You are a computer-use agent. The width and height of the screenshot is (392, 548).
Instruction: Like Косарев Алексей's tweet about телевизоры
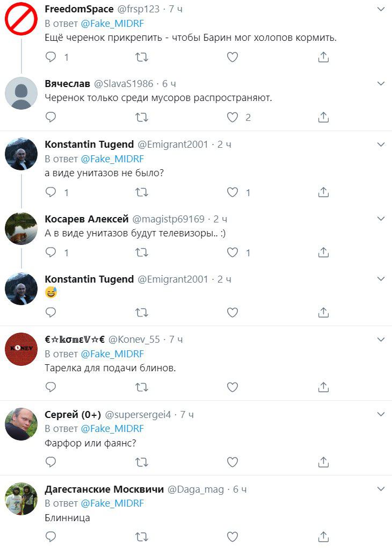233,253
